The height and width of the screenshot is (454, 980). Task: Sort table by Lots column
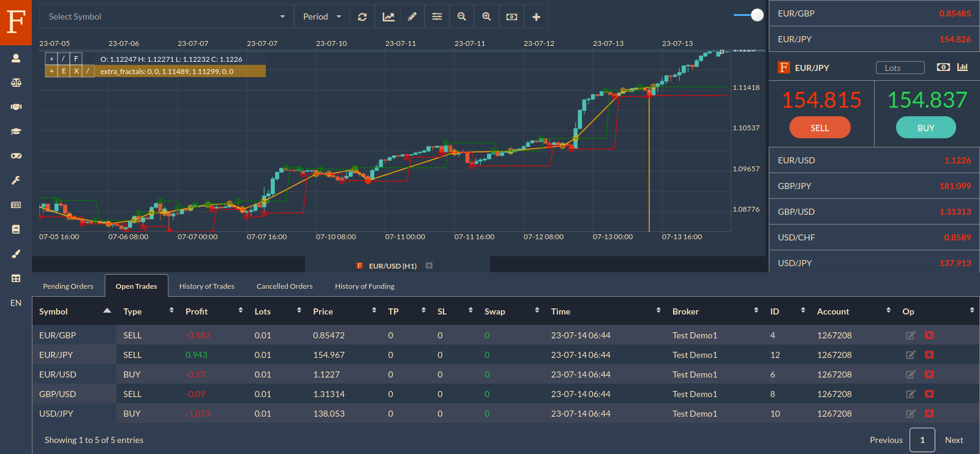click(x=278, y=311)
